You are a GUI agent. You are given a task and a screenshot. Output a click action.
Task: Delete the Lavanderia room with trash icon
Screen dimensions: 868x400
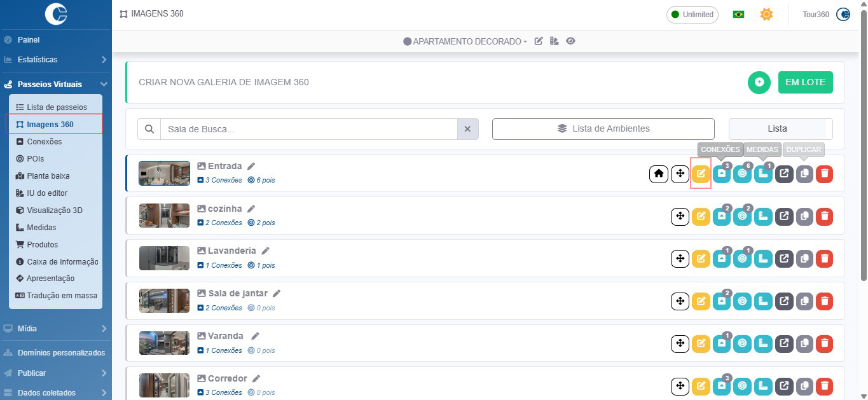pos(824,259)
